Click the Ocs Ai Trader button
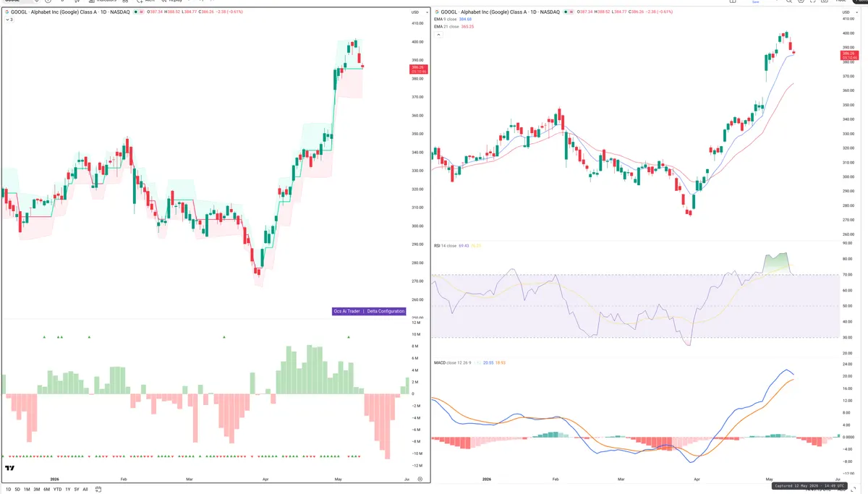The height and width of the screenshot is (494, 868). 346,311
